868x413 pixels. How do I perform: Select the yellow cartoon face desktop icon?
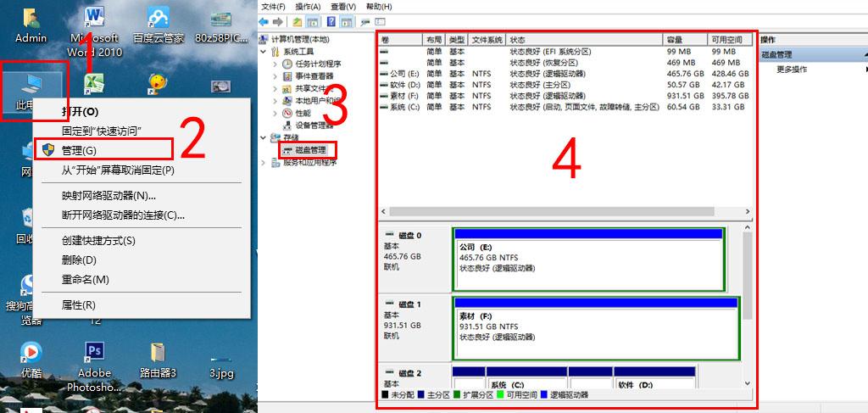159,84
